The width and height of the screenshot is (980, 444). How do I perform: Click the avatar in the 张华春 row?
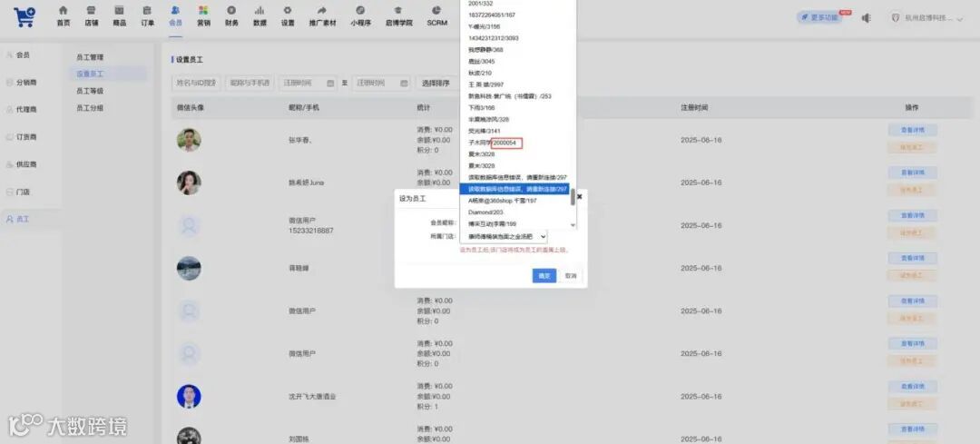click(x=189, y=140)
